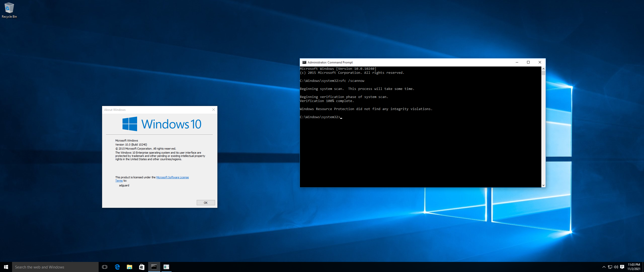Click the Command Prompt scrollbar up arrow

coord(543,69)
